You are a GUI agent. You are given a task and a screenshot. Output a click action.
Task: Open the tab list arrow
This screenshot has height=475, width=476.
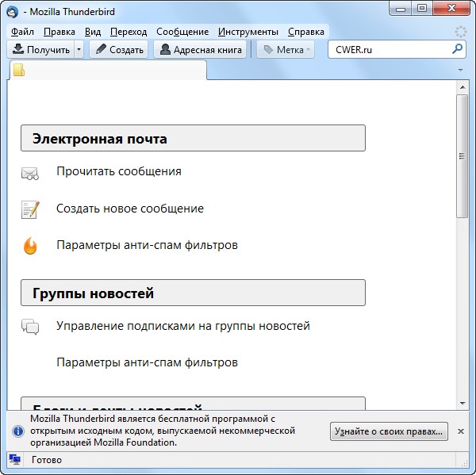pyautogui.click(x=461, y=70)
